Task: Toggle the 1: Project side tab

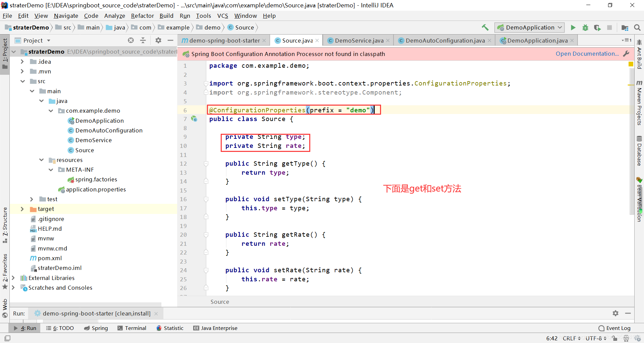Action: [x=5, y=54]
